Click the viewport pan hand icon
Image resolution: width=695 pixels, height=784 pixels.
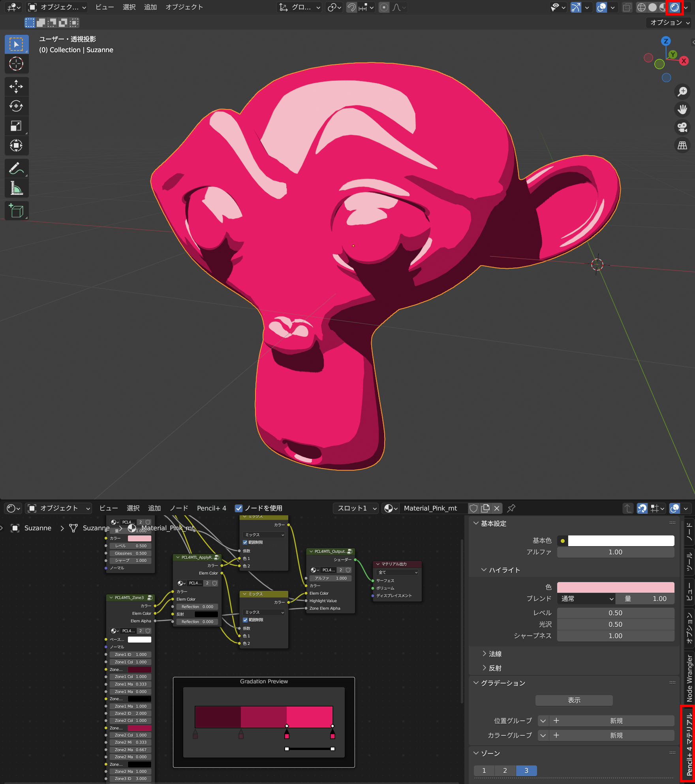click(x=682, y=109)
